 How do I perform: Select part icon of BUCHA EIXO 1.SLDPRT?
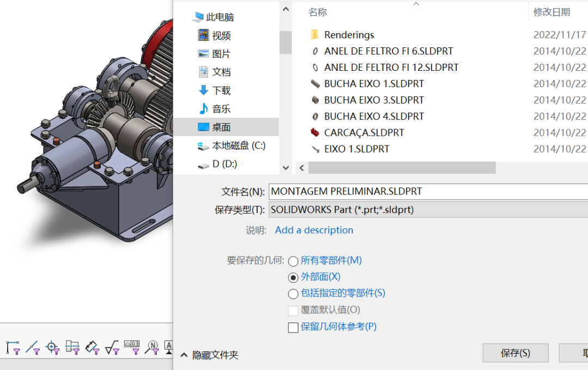pos(315,84)
